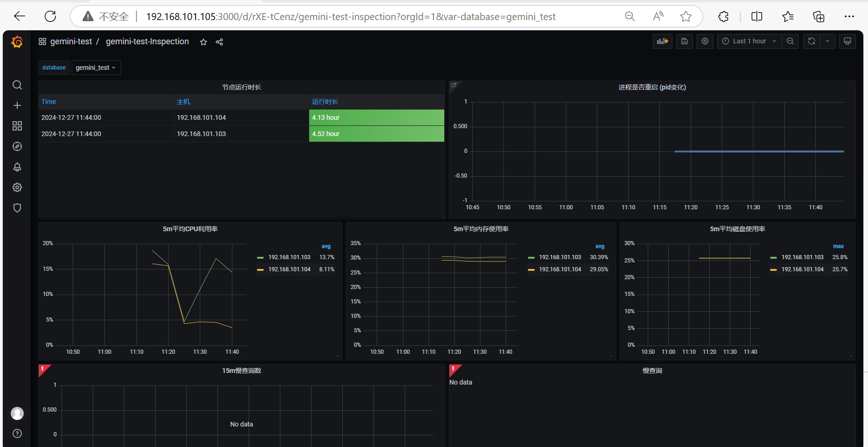This screenshot has height=447, width=868.
Task: Open the 5m平均CPU利用率 panel title menu
Action: 190,229
